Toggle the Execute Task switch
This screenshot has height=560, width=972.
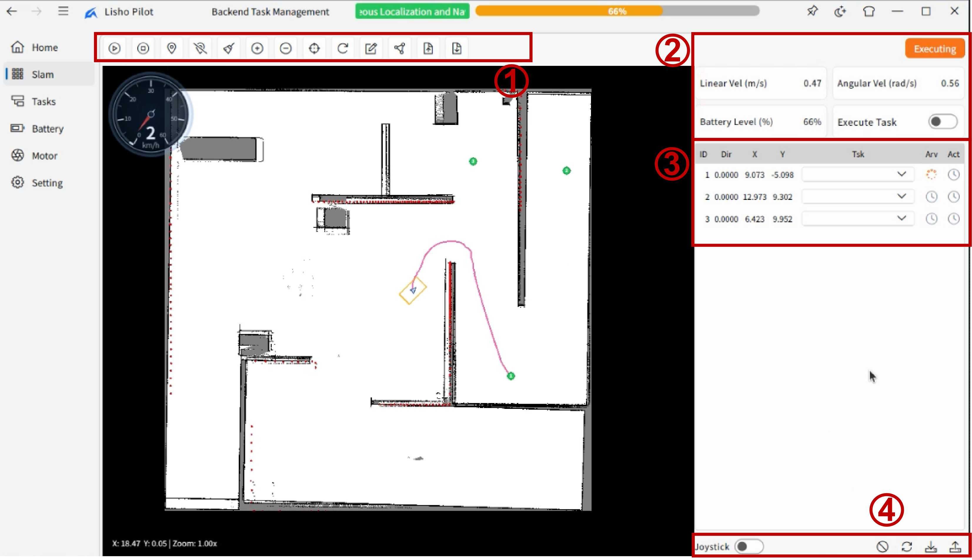coord(943,122)
